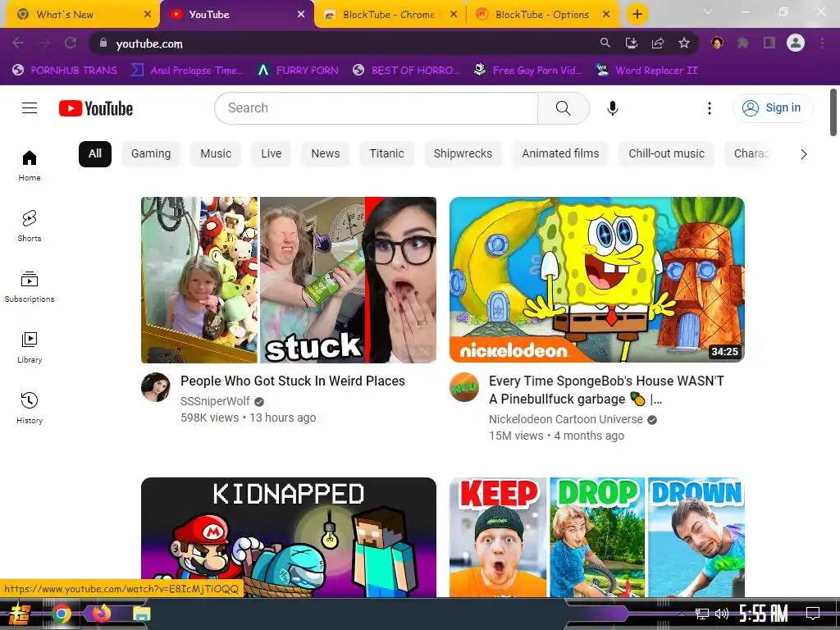Viewport: 840px width, 630px height.
Task: Expand the tab search dropdown chevron
Action: point(708,11)
